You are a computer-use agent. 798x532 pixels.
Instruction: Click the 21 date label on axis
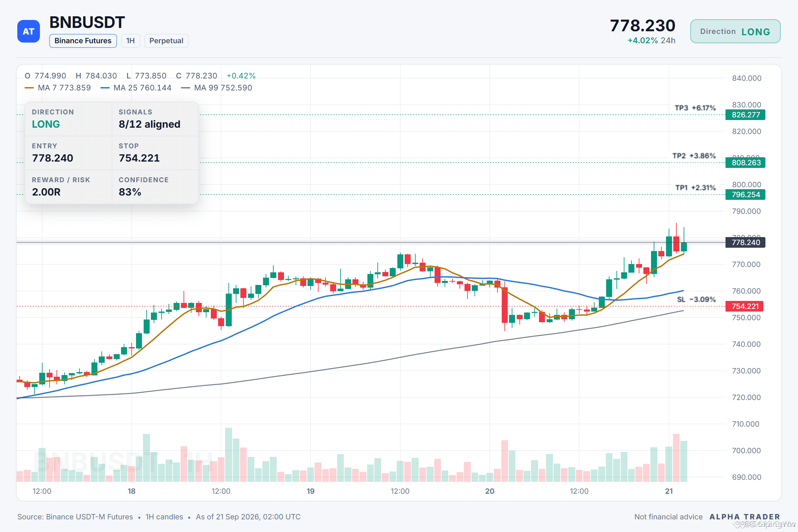coord(669,491)
